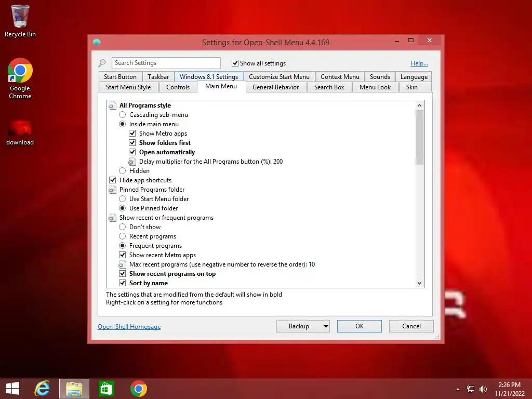Open Recycle Bin desktop icon
The width and height of the screenshot is (532, 399).
(x=20, y=20)
